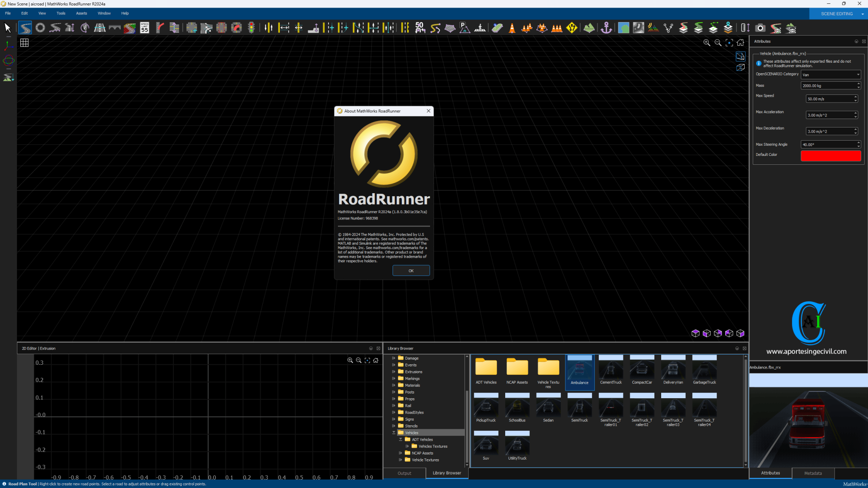Select the single traffic cone prop tool
868x488 pixels.
click(x=512, y=28)
